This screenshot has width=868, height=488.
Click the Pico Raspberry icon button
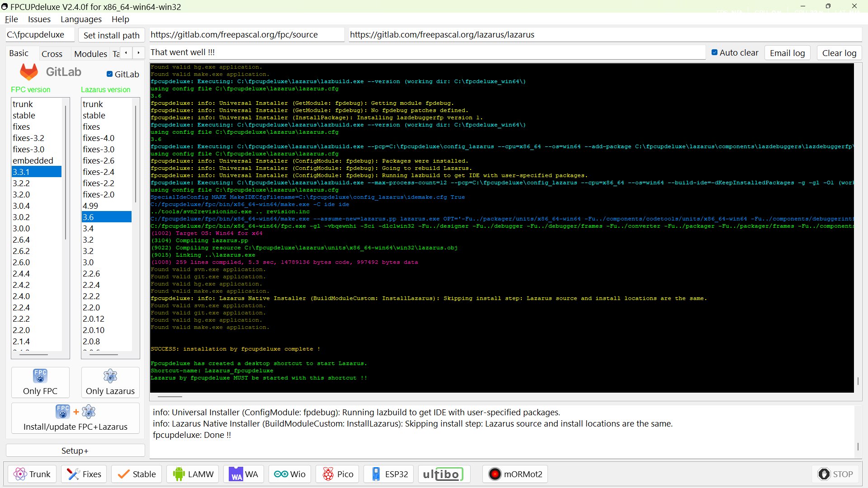pyautogui.click(x=338, y=474)
